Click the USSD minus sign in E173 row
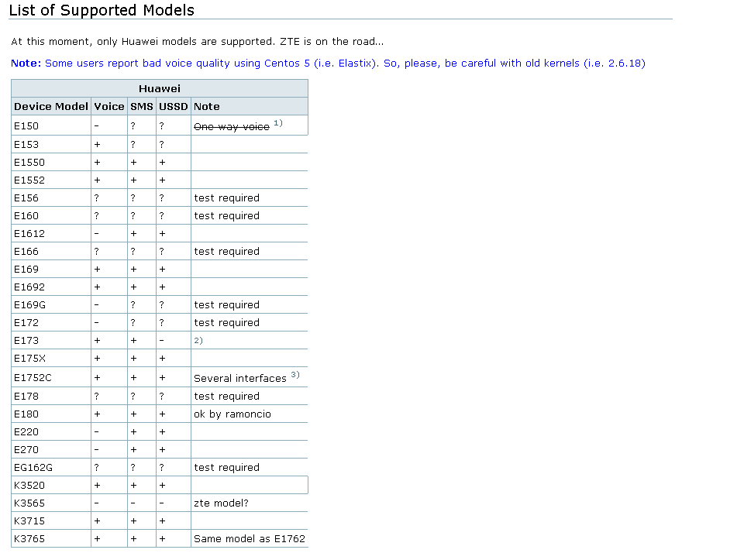Screen dimensions: 744x560 [162, 341]
